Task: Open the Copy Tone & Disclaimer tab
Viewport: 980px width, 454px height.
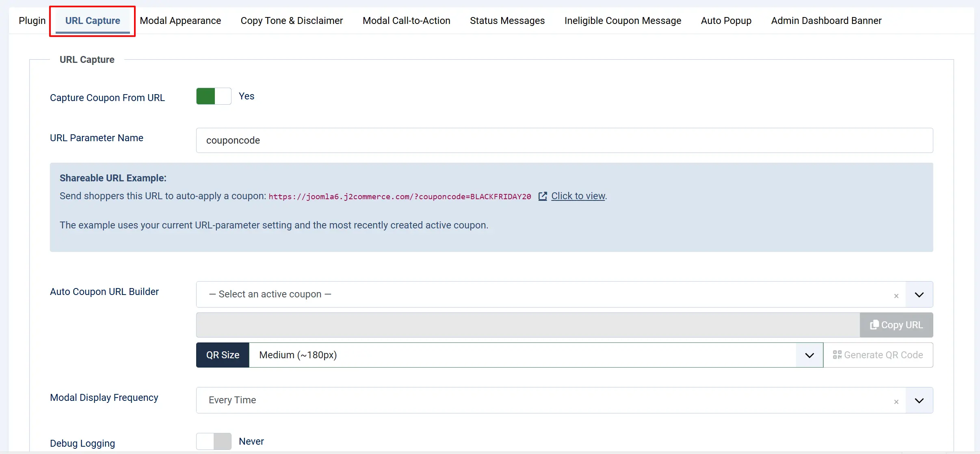Action: click(292, 21)
